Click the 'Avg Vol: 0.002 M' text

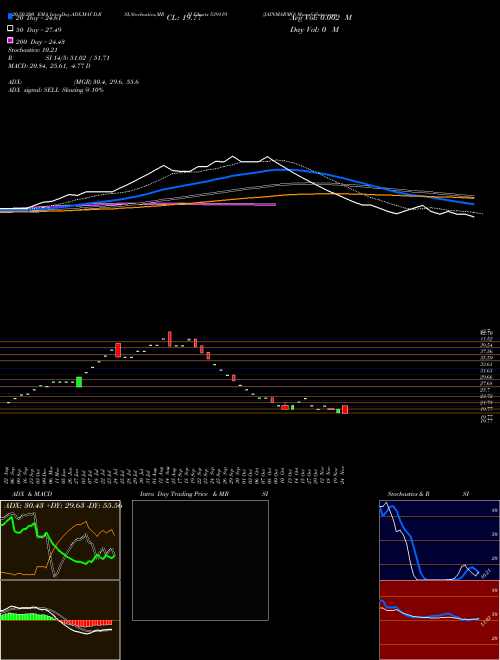coord(321,18)
